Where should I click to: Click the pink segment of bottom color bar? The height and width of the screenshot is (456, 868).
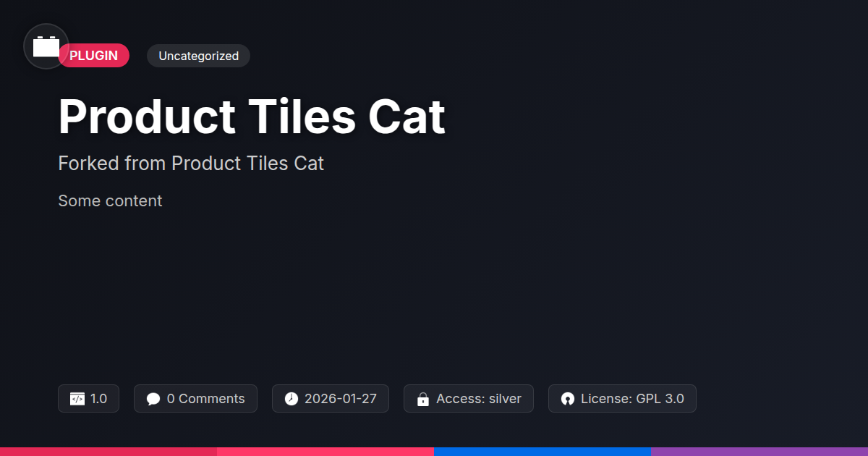tap(325, 452)
